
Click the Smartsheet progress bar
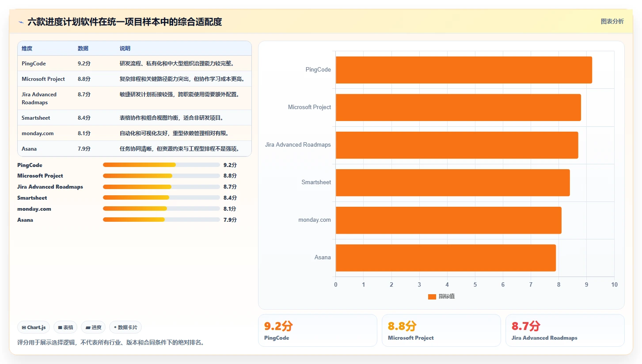(x=161, y=198)
